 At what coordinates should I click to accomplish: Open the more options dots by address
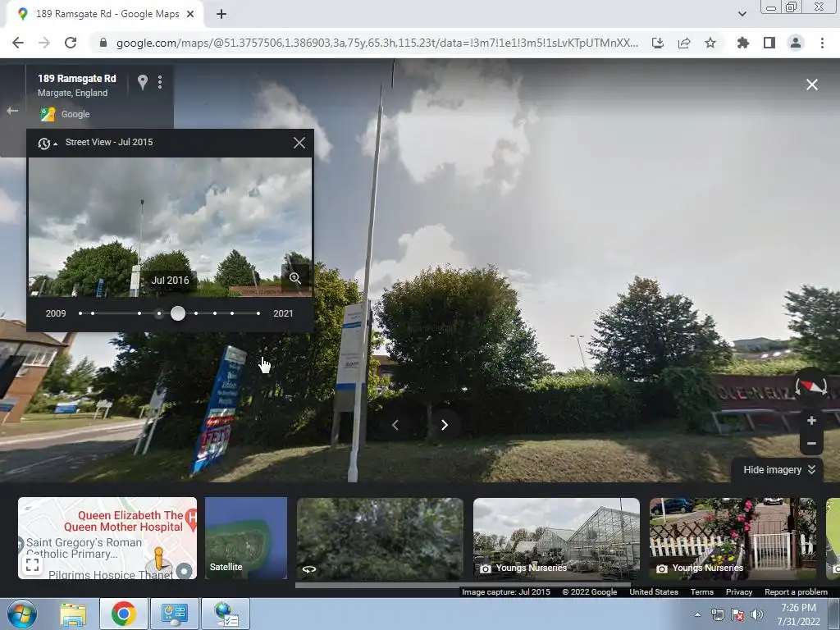tap(160, 82)
